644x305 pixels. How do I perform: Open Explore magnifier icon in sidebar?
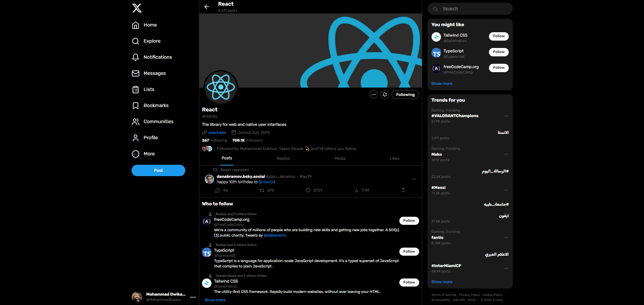tap(136, 41)
